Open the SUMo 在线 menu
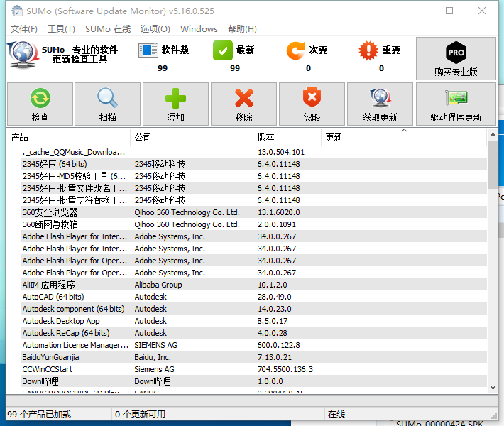Screen dimensions: 504x426 click(x=108, y=29)
